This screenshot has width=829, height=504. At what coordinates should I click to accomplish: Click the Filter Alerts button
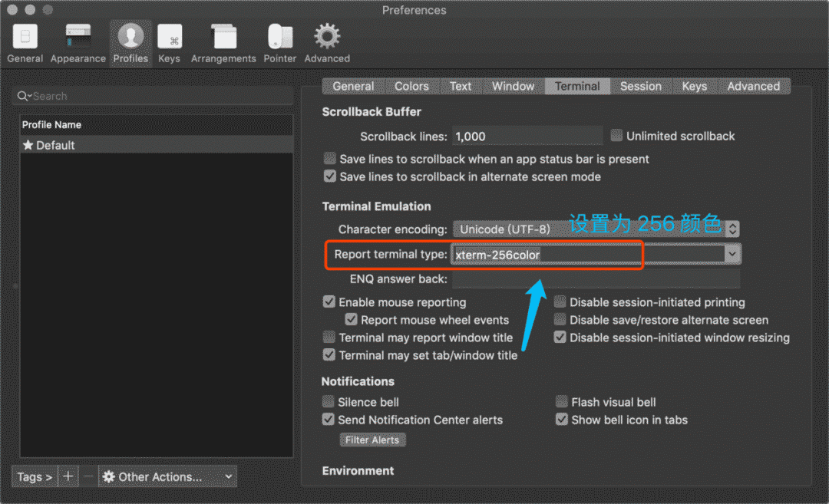[x=372, y=440]
